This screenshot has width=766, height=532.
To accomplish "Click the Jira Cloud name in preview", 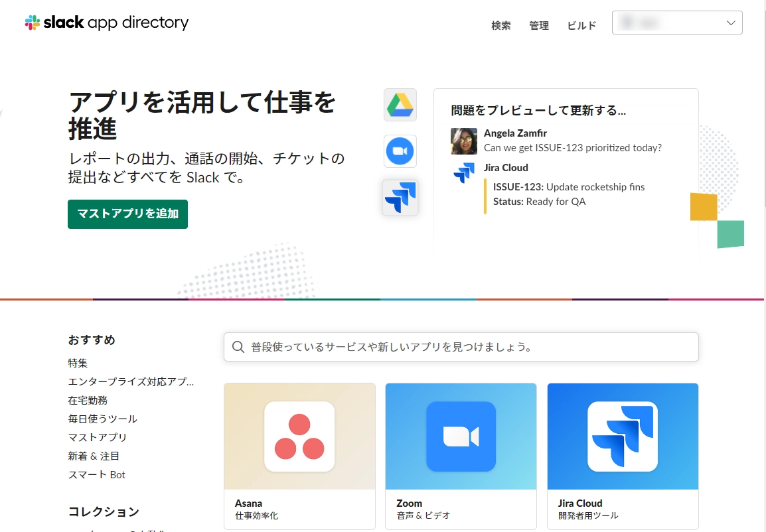I will pyautogui.click(x=506, y=167).
